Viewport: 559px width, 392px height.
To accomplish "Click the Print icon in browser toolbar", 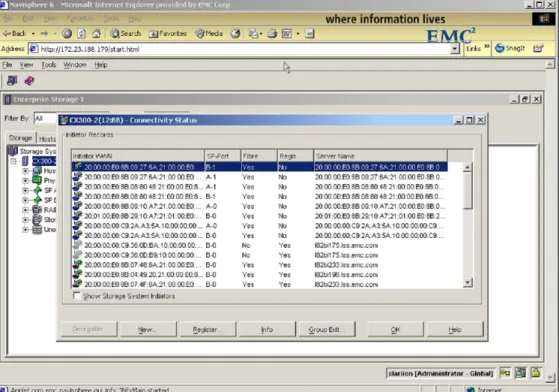I will click(x=272, y=33).
